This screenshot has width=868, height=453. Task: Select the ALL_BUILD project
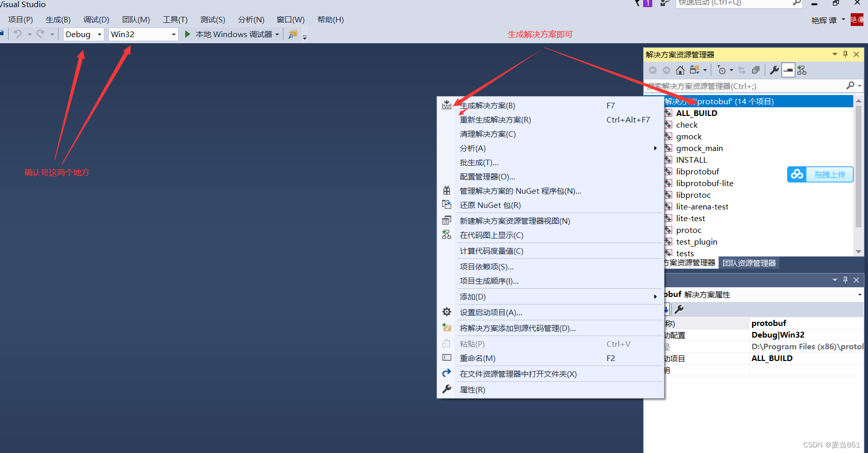pyautogui.click(x=697, y=113)
